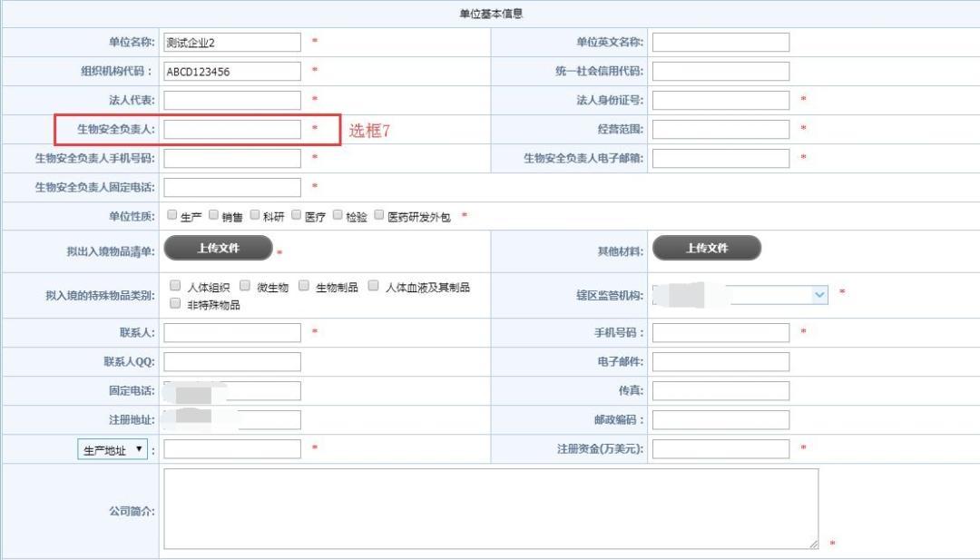Image resolution: width=980 pixels, height=560 pixels.
Task: Open the 辖区监管机构 dropdown
Action: (819, 294)
